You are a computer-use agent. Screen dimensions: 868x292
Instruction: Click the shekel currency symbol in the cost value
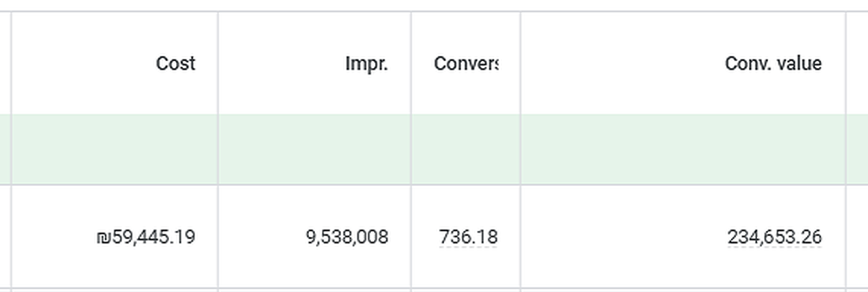(x=103, y=238)
